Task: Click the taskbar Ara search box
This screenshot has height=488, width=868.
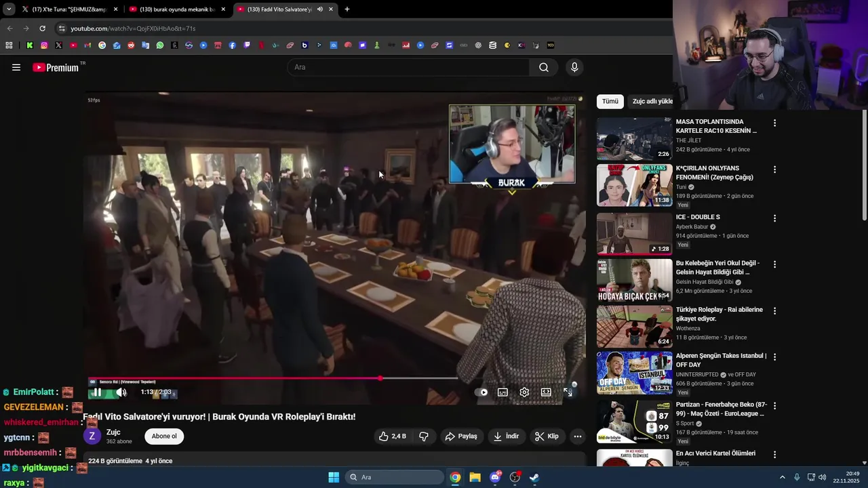Action: click(x=395, y=477)
